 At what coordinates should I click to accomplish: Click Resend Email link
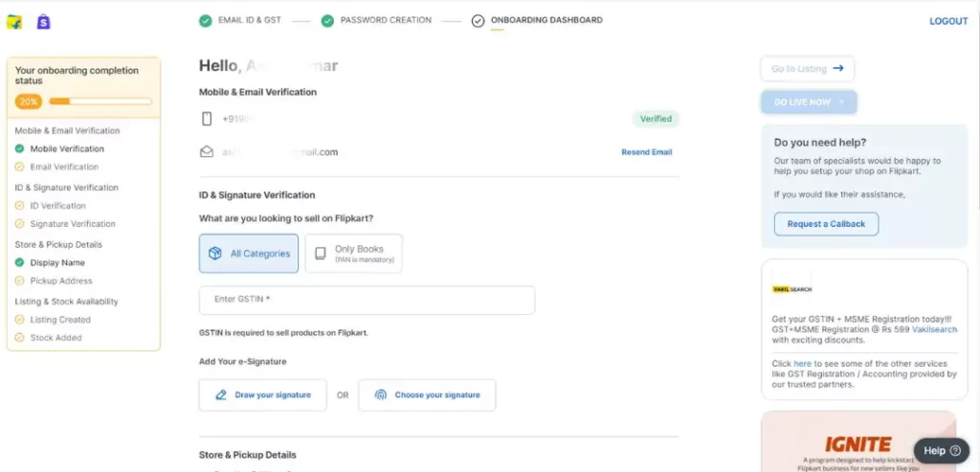(x=647, y=152)
